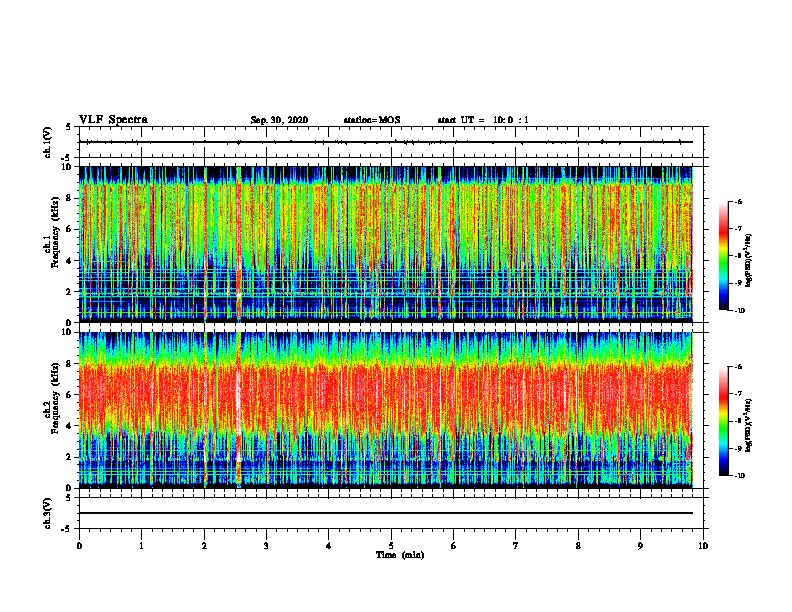Click the ch.1 spectrogram color scale bar
The image size is (792, 612).
(x=724, y=256)
